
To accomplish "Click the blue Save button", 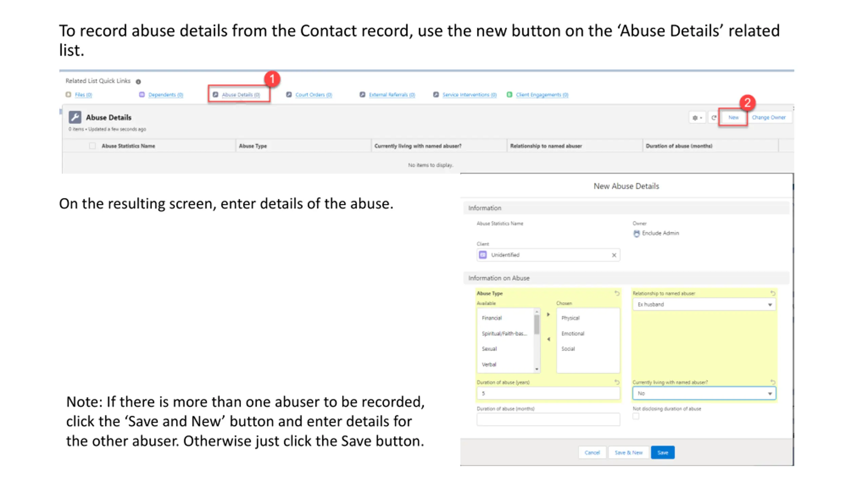I will [x=663, y=453].
